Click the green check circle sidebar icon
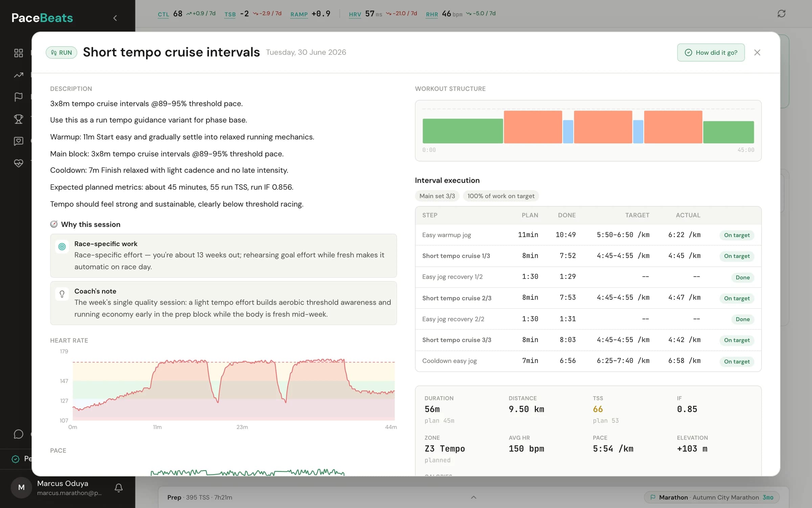This screenshot has width=812, height=508. [x=16, y=459]
